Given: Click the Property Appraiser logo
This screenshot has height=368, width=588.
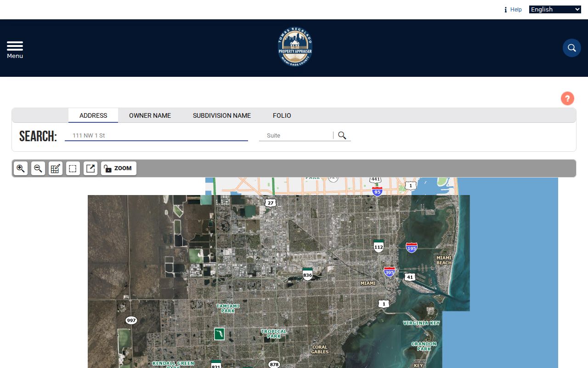Looking at the screenshot, I should (295, 47).
